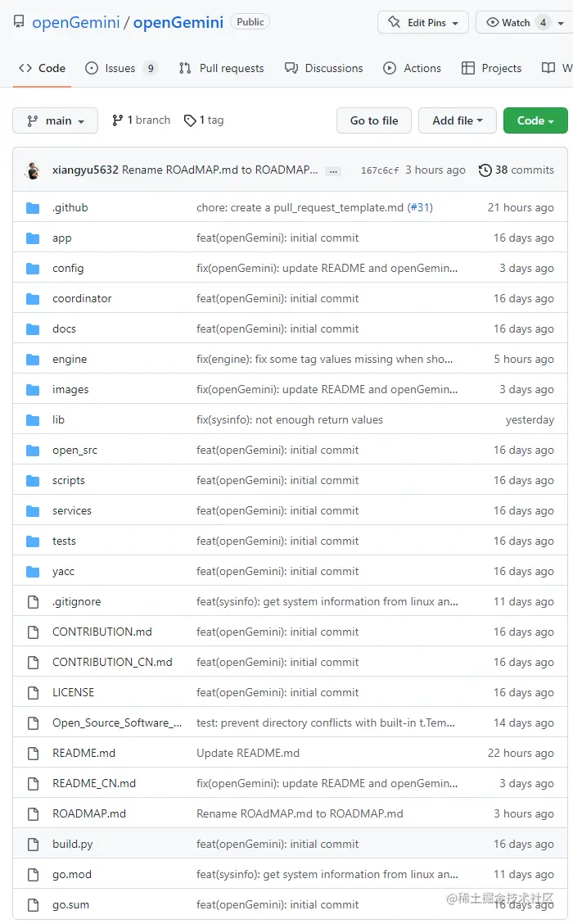The image size is (573, 924).
Task: Click the repository icon beside openGemini
Action: click(x=19, y=22)
